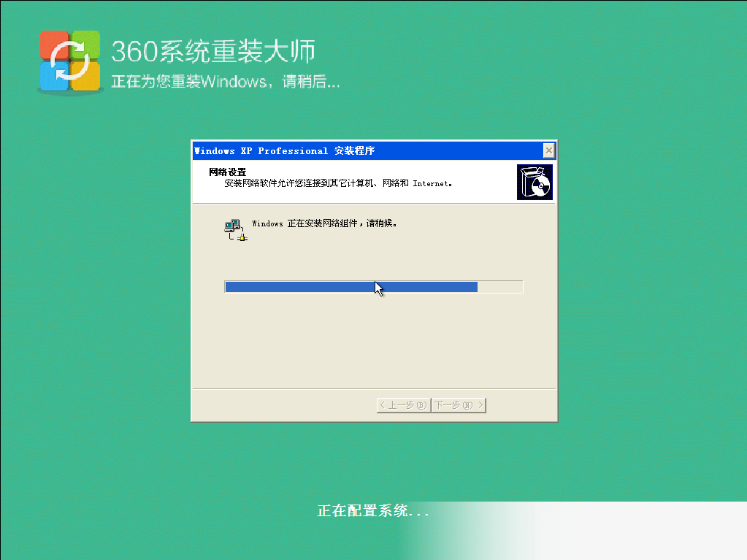Click the 安装网络软件 description line

coord(338,183)
